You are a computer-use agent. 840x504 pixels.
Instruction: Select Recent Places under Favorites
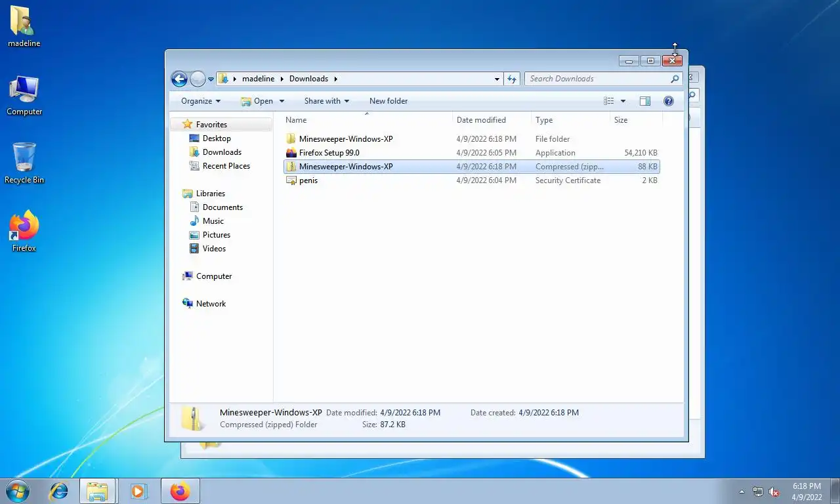point(226,166)
